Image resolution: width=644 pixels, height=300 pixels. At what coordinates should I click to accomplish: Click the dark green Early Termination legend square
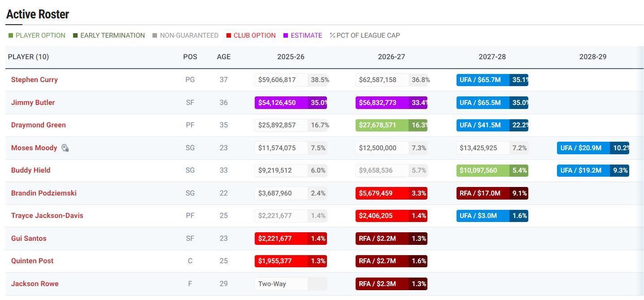[x=75, y=35]
